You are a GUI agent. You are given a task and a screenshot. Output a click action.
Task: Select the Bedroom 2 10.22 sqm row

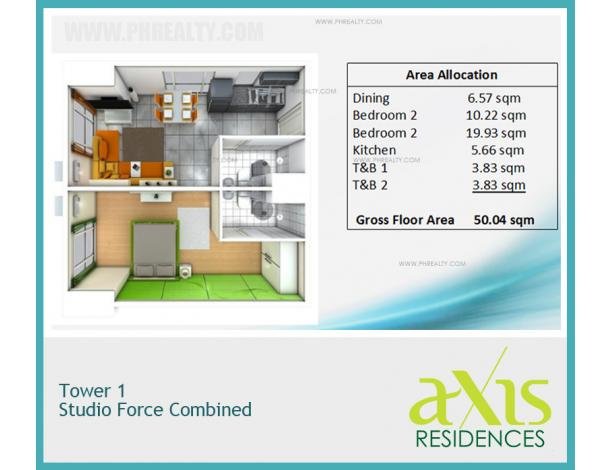click(451, 116)
